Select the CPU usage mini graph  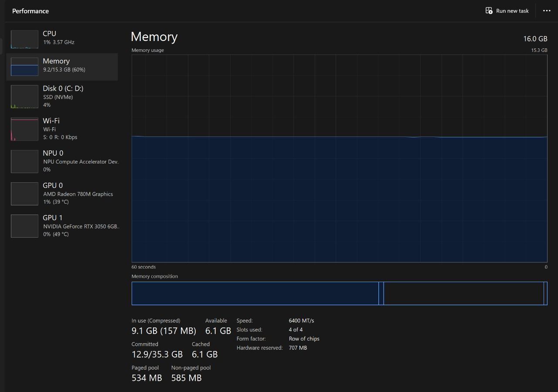coord(24,39)
